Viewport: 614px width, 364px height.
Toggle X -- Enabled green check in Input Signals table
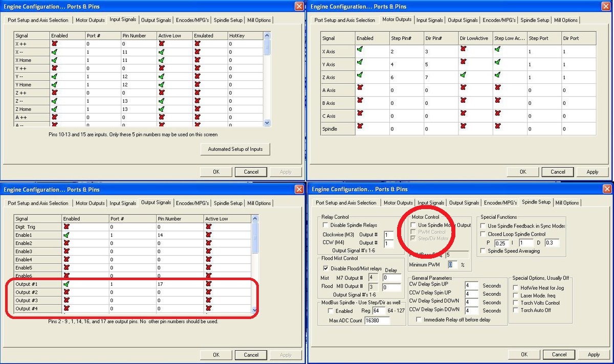coord(54,52)
